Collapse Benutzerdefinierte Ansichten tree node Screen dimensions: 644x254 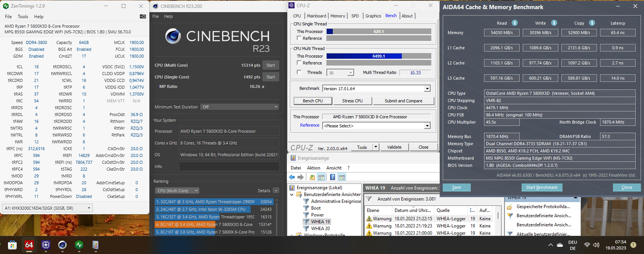[292, 194]
